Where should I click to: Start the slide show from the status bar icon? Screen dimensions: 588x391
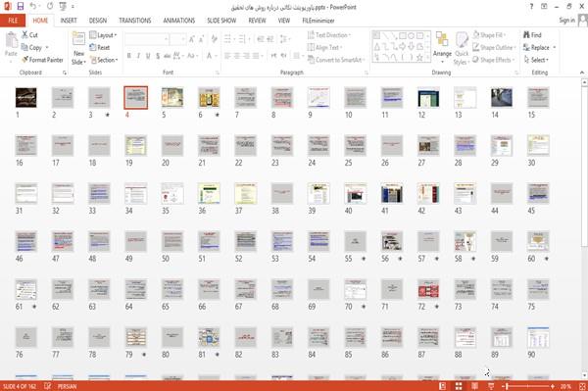coord(491,386)
